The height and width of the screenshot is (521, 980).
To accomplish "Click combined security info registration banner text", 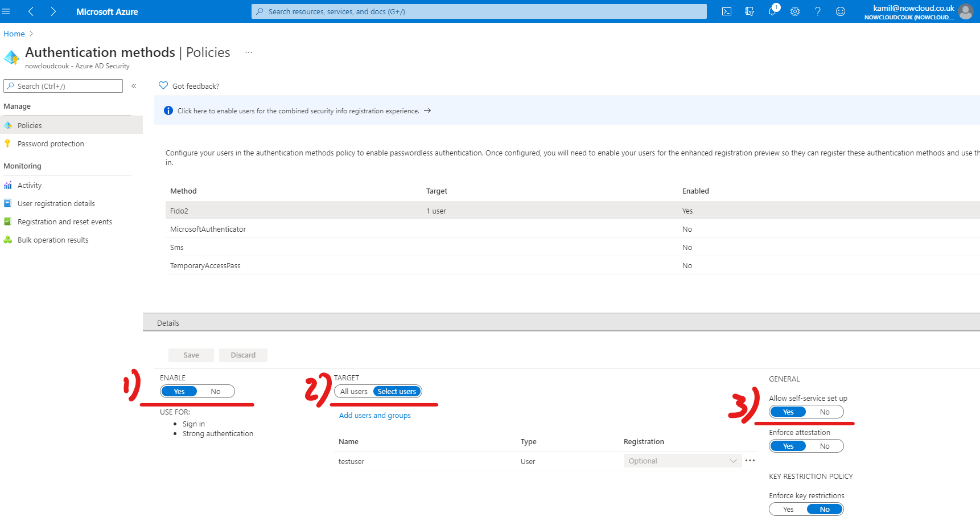I will 298,110.
